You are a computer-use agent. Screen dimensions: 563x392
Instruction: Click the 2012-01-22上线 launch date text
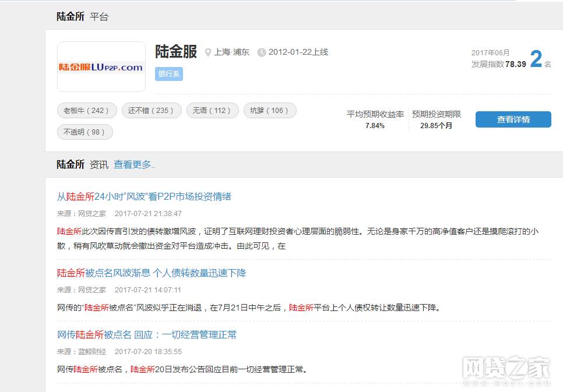tap(298, 52)
